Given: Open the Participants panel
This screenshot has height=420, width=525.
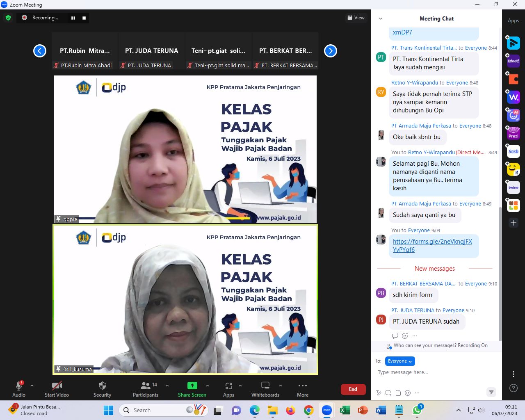Looking at the screenshot, I should click(x=146, y=386).
